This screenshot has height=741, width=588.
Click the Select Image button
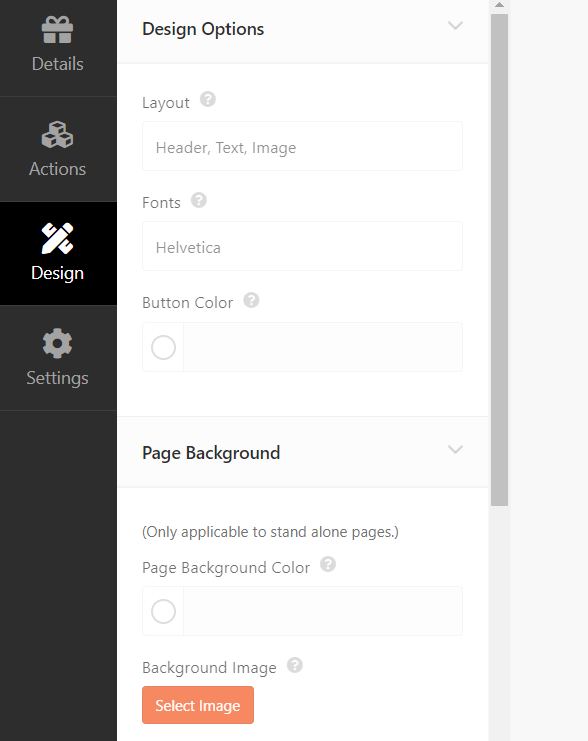pyautogui.click(x=198, y=705)
